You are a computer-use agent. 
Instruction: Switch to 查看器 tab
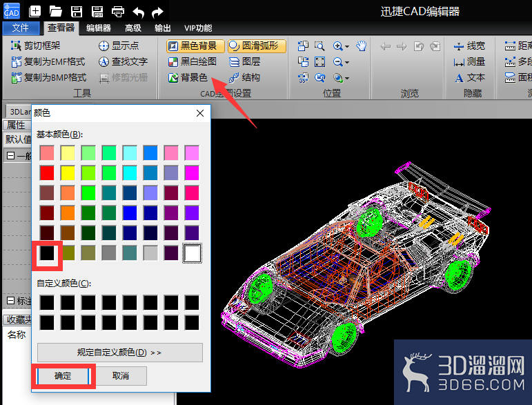(61, 28)
